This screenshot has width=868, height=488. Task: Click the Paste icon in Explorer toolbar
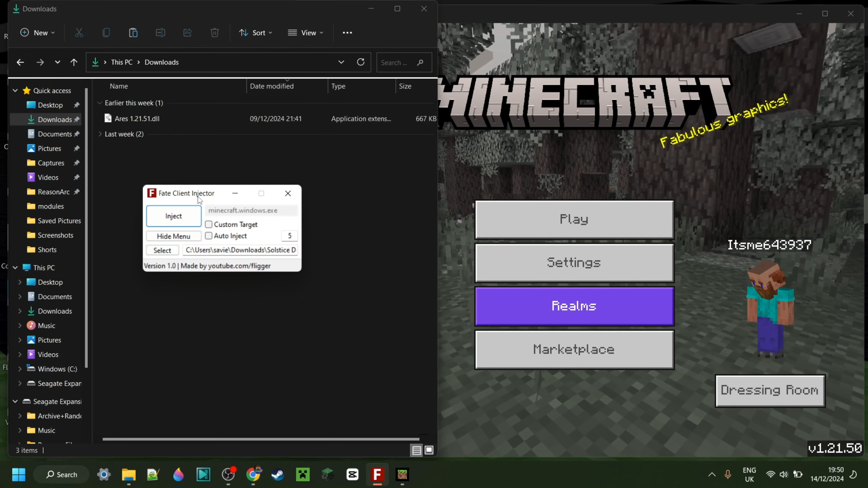[x=133, y=33]
